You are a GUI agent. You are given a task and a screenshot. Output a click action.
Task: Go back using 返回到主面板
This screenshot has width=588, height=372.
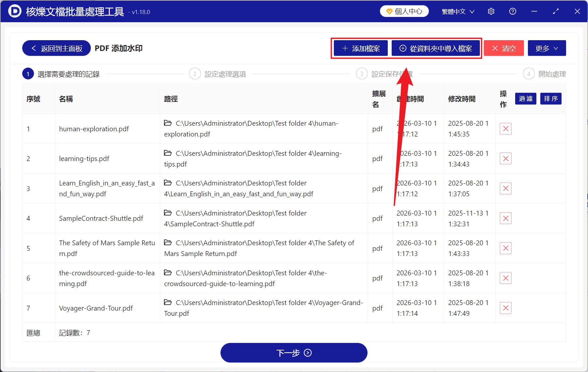coord(56,48)
